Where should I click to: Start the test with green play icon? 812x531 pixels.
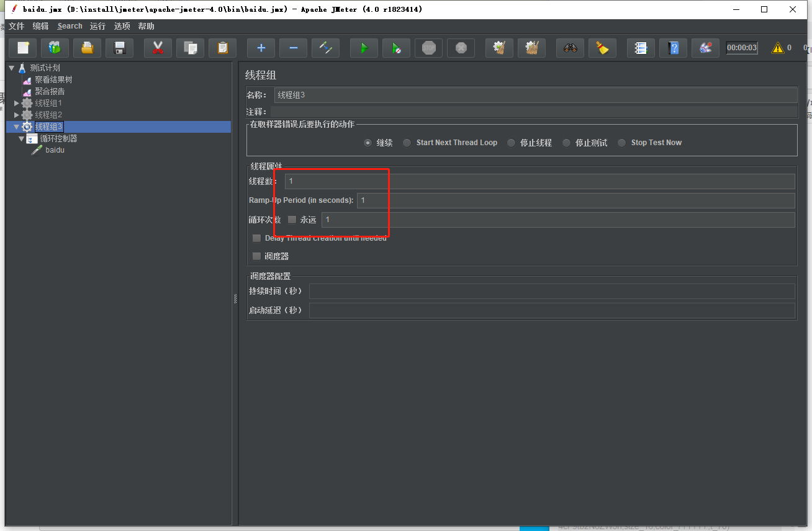(x=364, y=48)
